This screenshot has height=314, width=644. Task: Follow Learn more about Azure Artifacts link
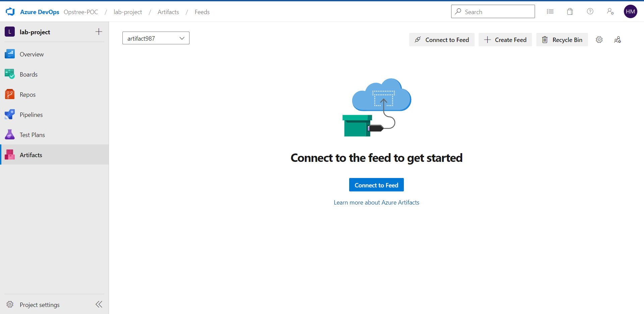[x=376, y=203]
